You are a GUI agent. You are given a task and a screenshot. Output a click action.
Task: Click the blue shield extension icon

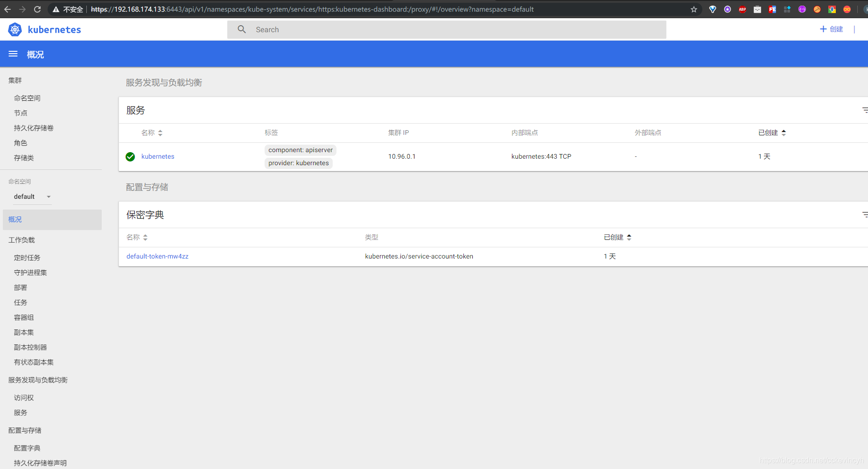pos(713,9)
